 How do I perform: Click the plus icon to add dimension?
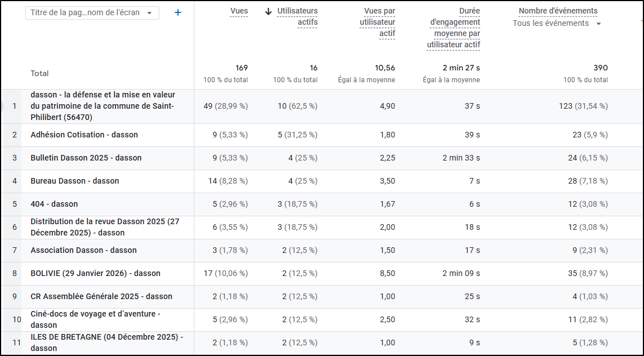pyautogui.click(x=178, y=12)
